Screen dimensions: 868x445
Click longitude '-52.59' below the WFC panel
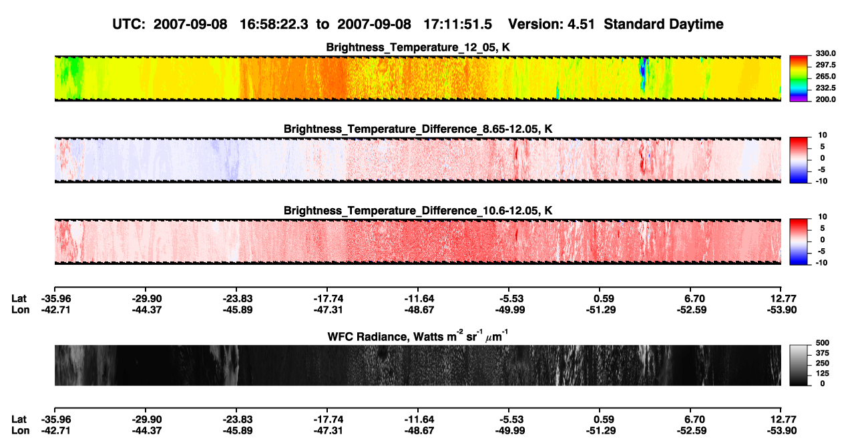[x=690, y=430]
